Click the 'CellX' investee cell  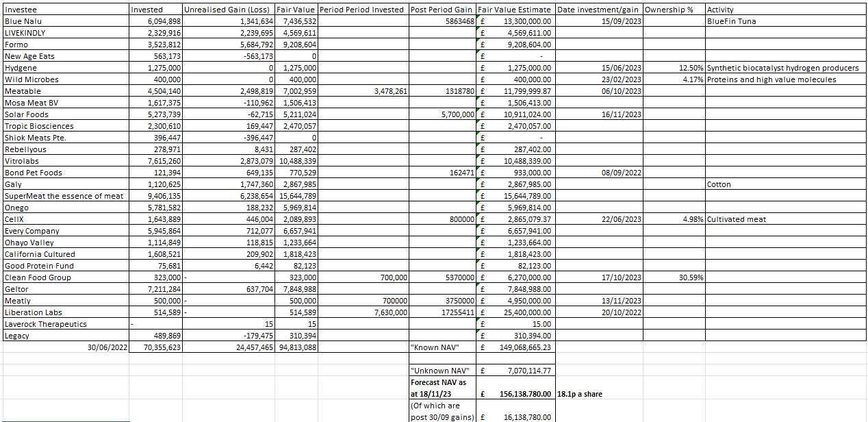click(66, 219)
